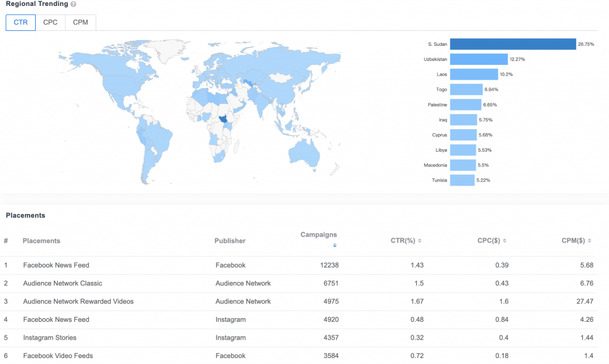
Task: Click campaigns value 3584
Action: pyautogui.click(x=331, y=356)
